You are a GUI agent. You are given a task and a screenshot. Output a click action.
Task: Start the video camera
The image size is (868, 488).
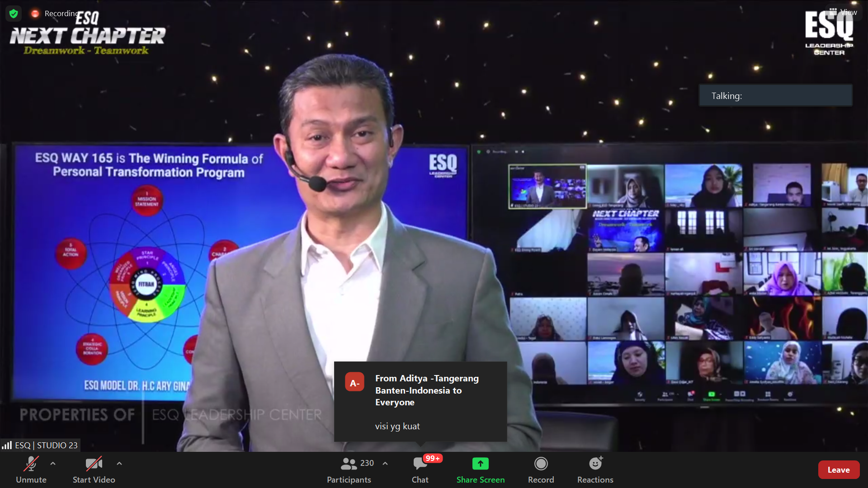tap(94, 464)
